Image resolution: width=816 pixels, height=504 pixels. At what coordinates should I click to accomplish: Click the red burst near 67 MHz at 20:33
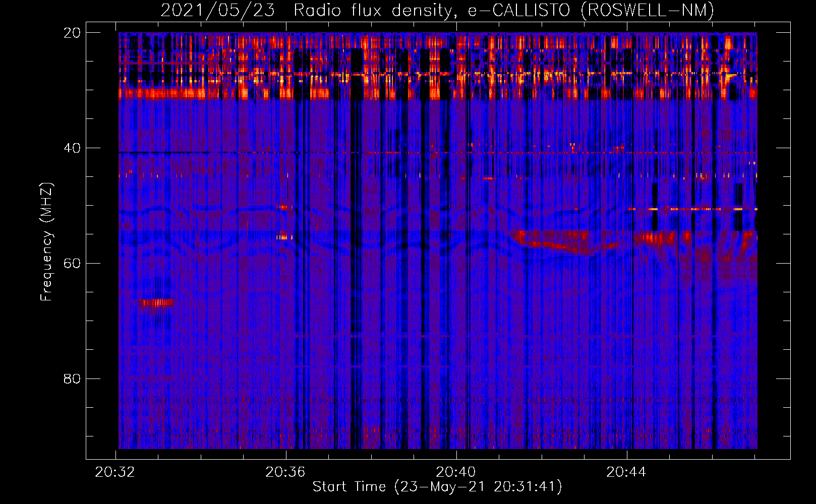tap(156, 303)
